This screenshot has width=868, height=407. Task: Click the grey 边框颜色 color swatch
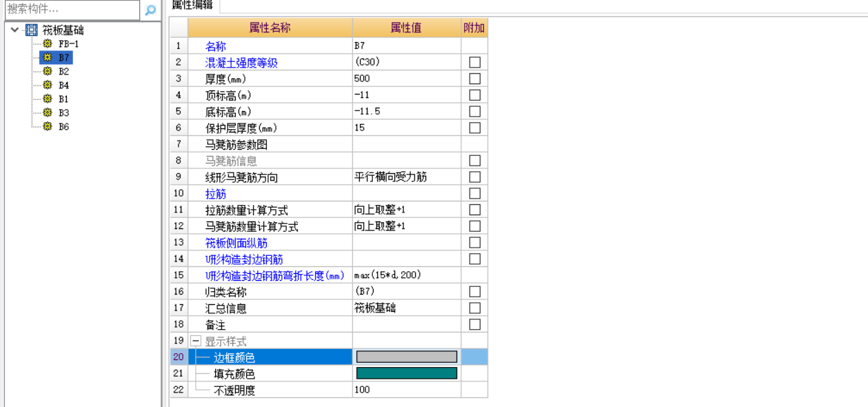pos(407,357)
